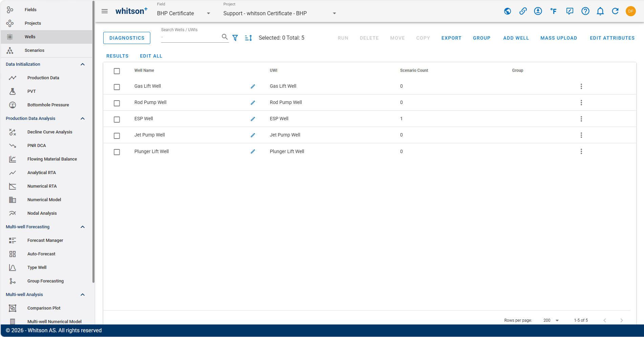Screen dimensions: 644x337
Task: Click the EXPORT button
Action: coord(451,38)
